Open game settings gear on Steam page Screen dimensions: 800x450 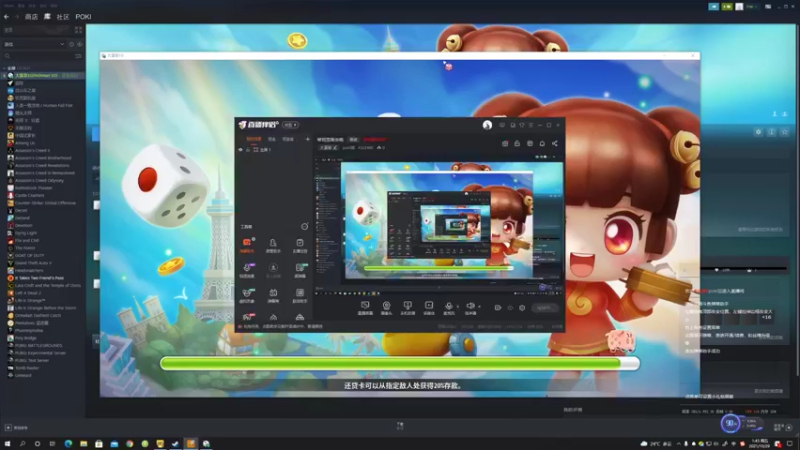tap(758, 132)
